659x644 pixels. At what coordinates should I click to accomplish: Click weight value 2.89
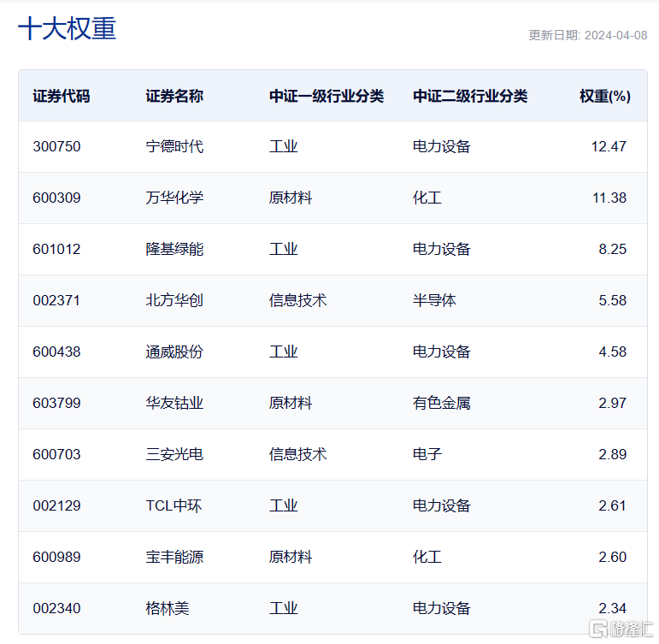[x=612, y=454]
